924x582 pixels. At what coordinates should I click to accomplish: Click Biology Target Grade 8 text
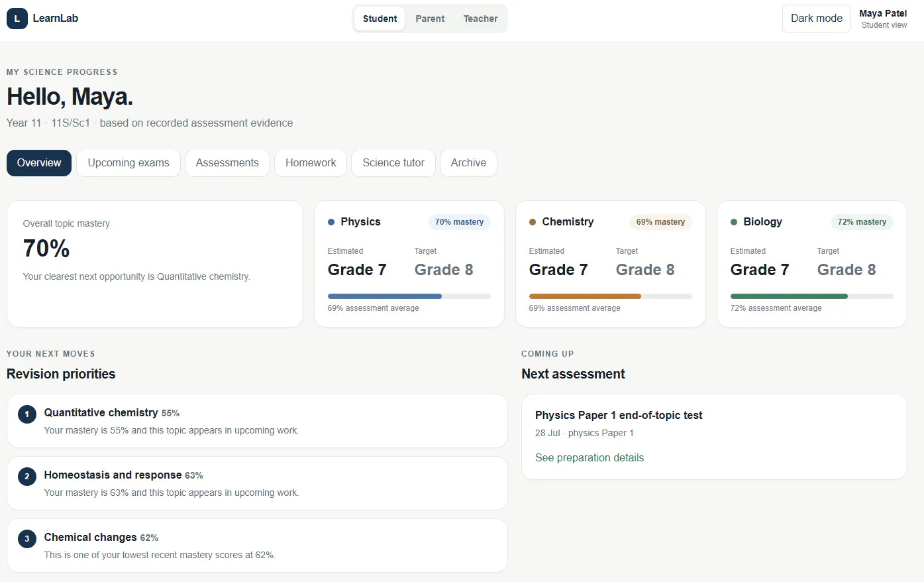point(847,270)
